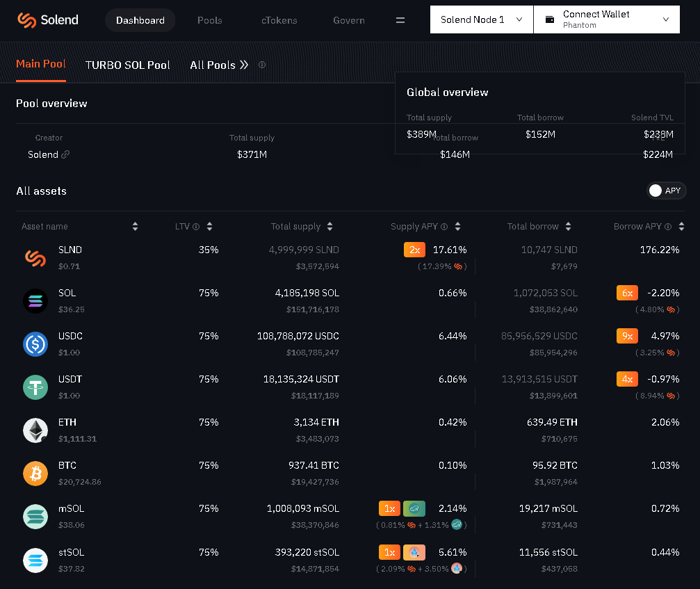Click the 4x reward badge on USDT
Viewport: 700px width, 589px height.
coord(627,379)
